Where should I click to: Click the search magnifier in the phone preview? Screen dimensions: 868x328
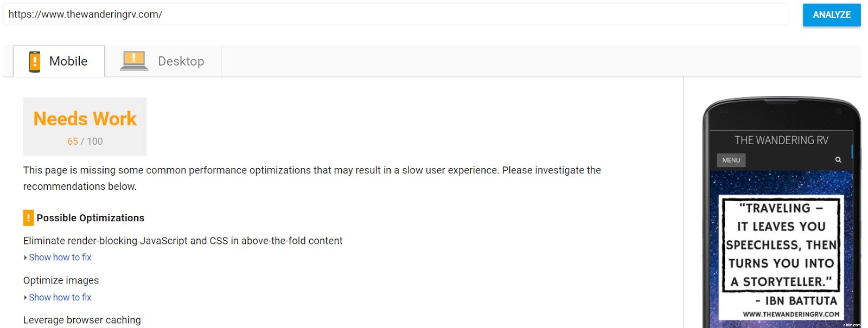click(837, 159)
